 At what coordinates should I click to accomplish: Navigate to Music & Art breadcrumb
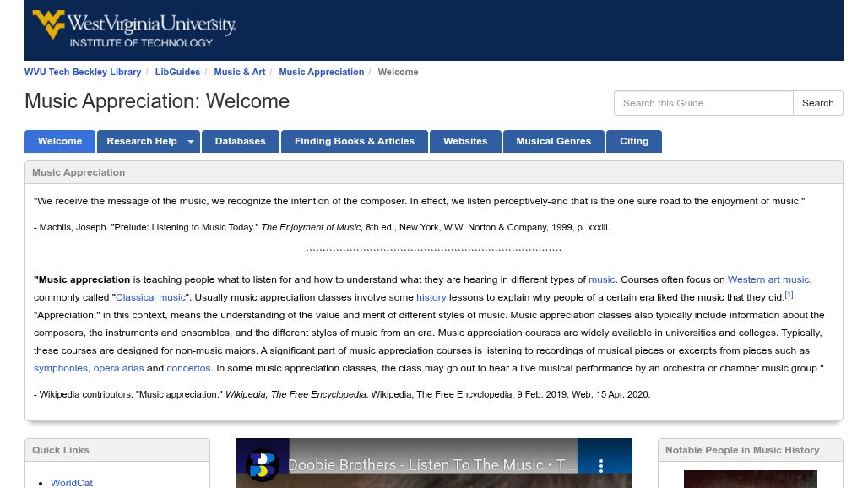coord(239,73)
